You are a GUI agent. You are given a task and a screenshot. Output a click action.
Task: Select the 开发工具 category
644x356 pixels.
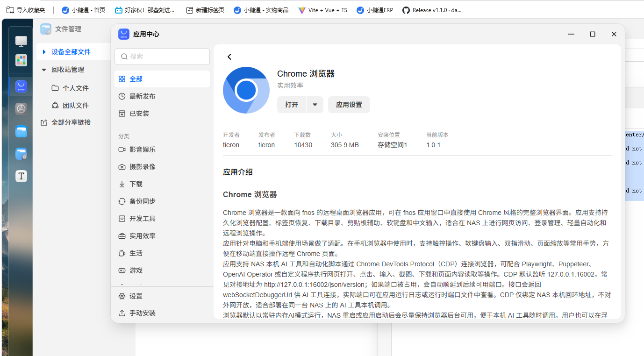[162, 219]
